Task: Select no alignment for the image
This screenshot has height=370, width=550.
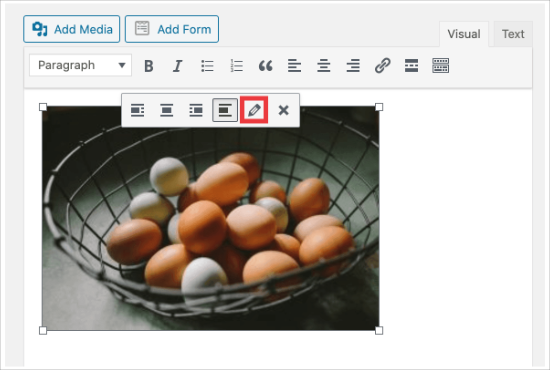Action: [x=225, y=110]
